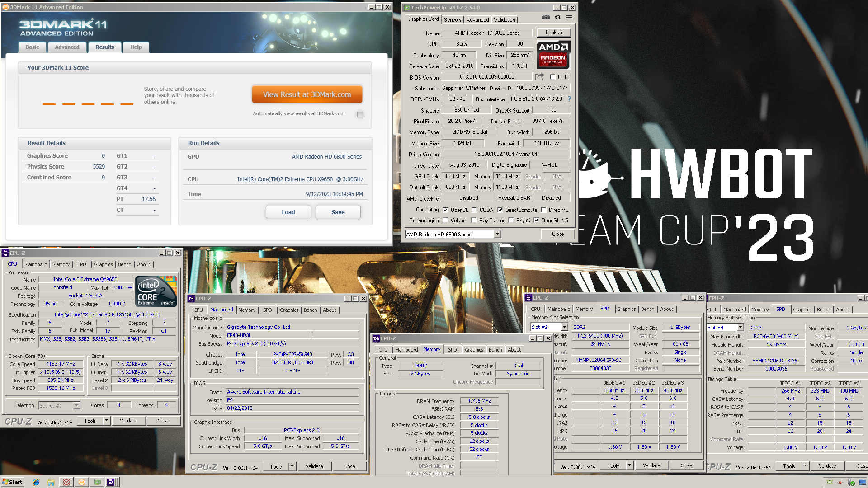Click the Intel Core 2 Extreme logo
Viewport: 868px width, 488px height.
(x=156, y=291)
